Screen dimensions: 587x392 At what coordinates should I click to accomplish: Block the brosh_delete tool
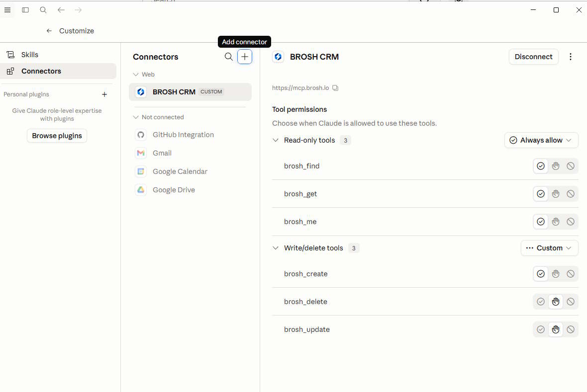pyautogui.click(x=571, y=302)
